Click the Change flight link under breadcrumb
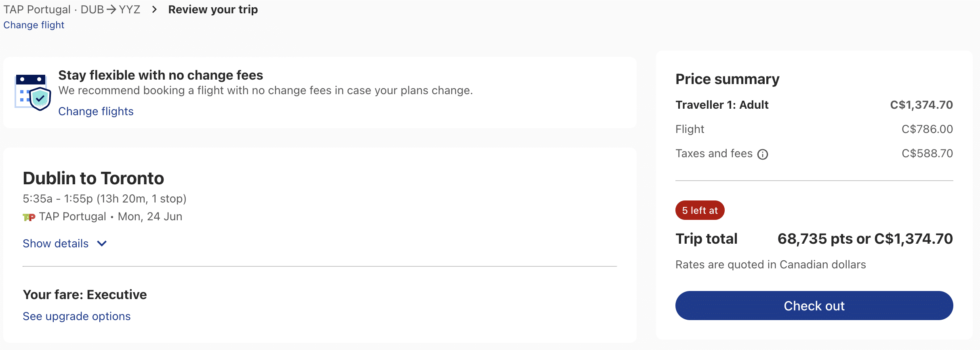The width and height of the screenshot is (980, 350). point(34,25)
